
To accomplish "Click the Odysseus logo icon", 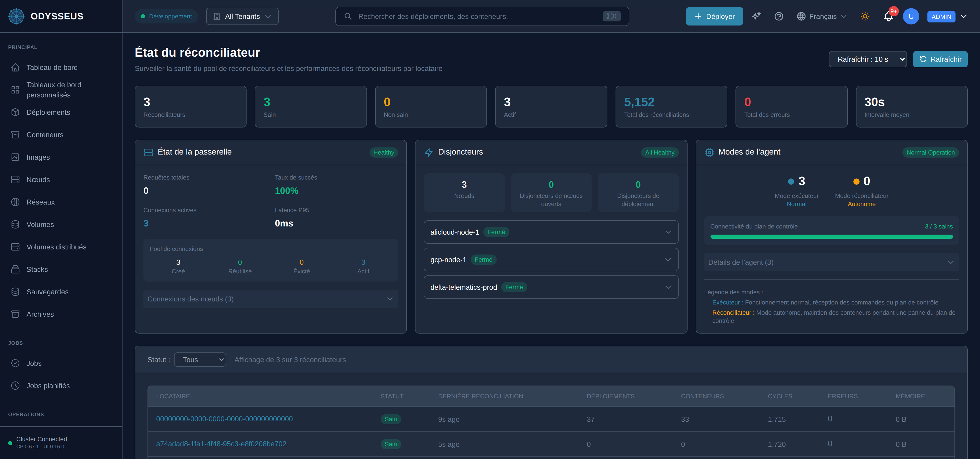I will pyautogui.click(x=16, y=16).
